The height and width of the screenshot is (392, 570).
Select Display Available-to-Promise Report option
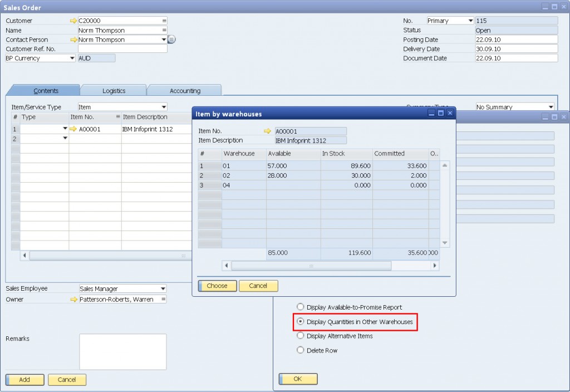(301, 307)
